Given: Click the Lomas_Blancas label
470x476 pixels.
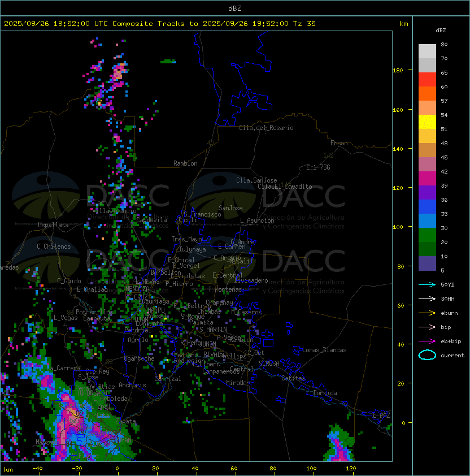Looking at the screenshot, I should click(x=324, y=350).
